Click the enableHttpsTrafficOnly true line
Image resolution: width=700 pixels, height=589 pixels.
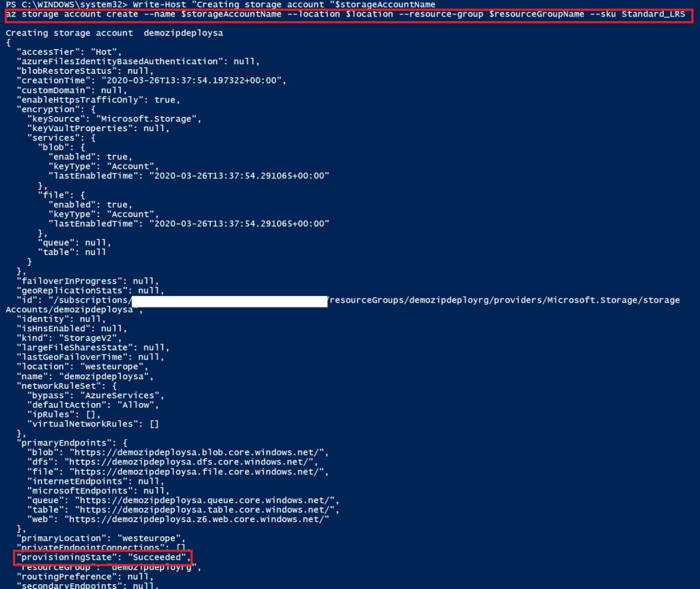coord(99,100)
